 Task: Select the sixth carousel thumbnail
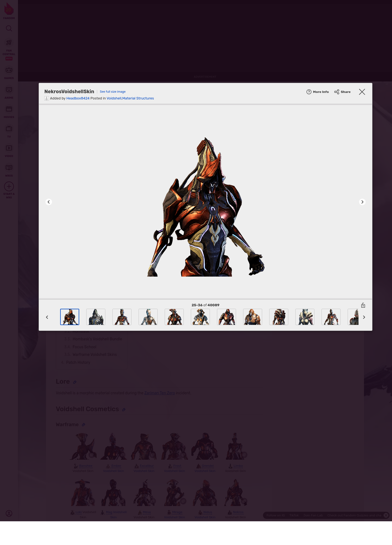(200, 317)
